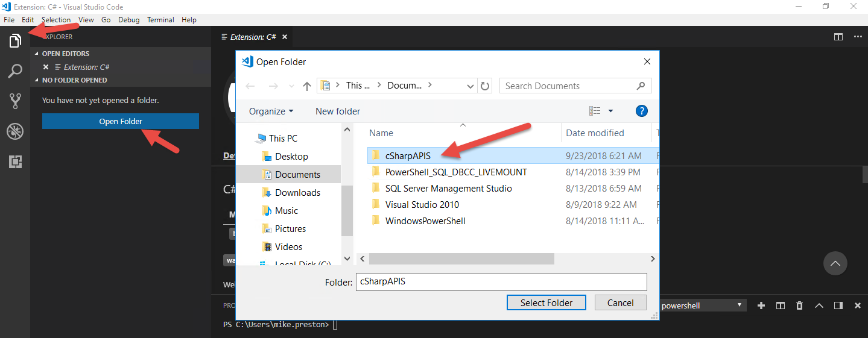The image size is (868, 338).
Task: Open the Extensions view in activity bar
Action: tap(15, 161)
